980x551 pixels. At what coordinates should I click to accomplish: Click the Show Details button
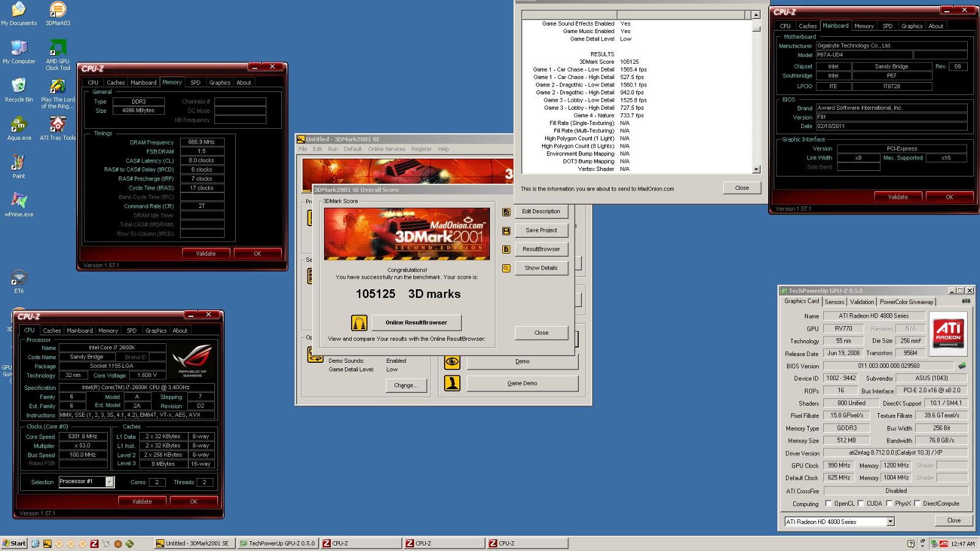tap(541, 268)
